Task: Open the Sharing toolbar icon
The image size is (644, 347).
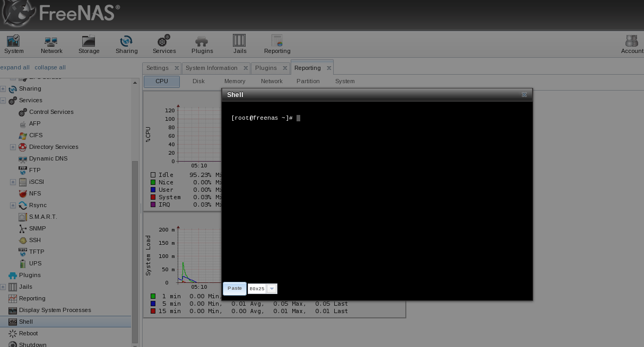Action: tap(126, 44)
